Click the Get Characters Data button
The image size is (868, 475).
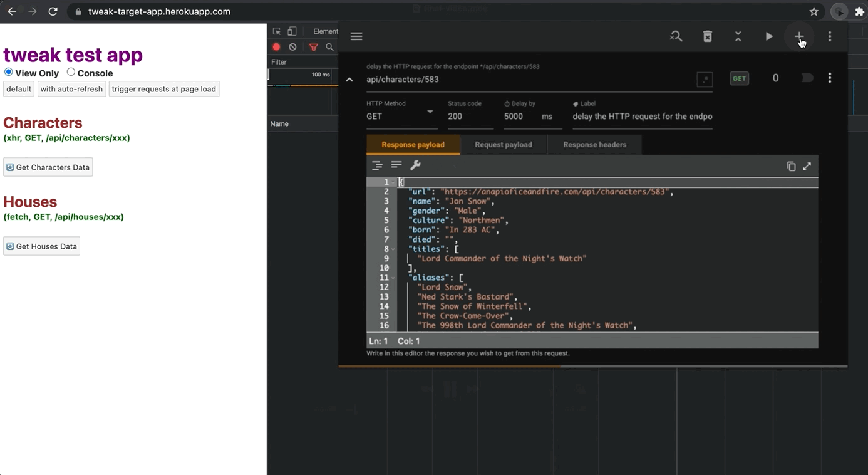(48, 167)
